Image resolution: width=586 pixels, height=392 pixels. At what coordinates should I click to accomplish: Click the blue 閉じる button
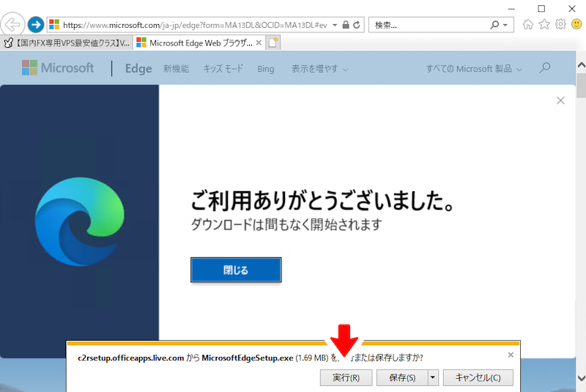coord(236,270)
